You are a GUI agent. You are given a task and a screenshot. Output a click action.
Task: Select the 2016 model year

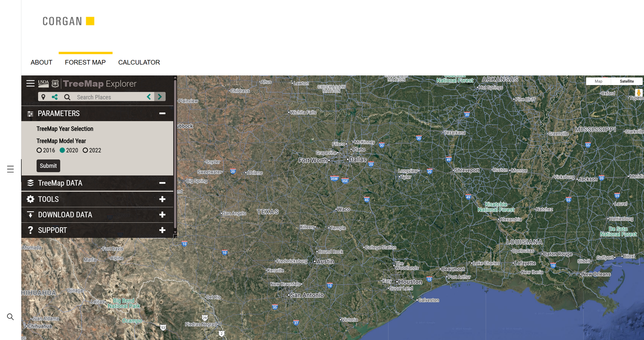[x=39, y=150]
